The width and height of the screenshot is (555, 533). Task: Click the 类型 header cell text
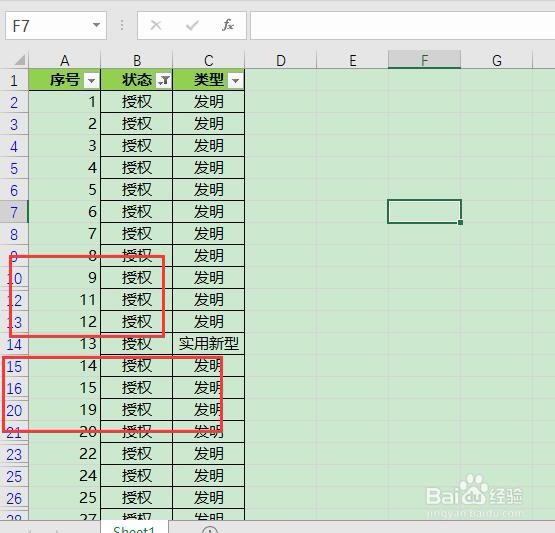[x=208, y=80]
